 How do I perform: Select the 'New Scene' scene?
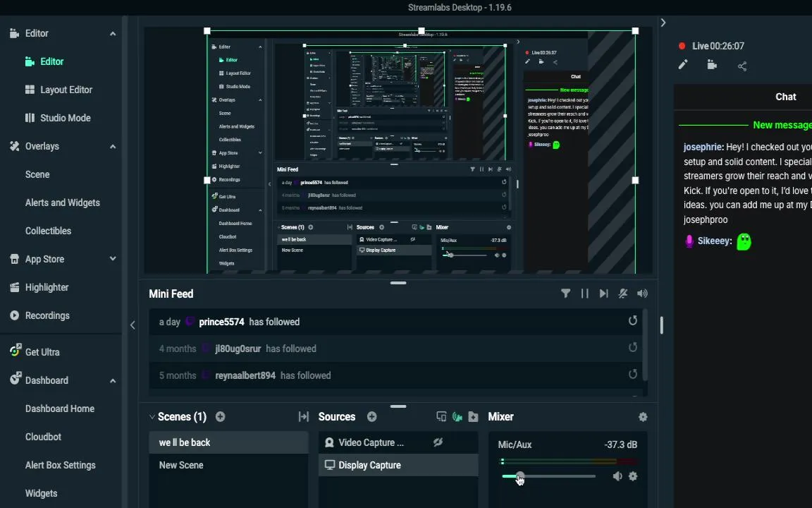[x=228, y=465]
